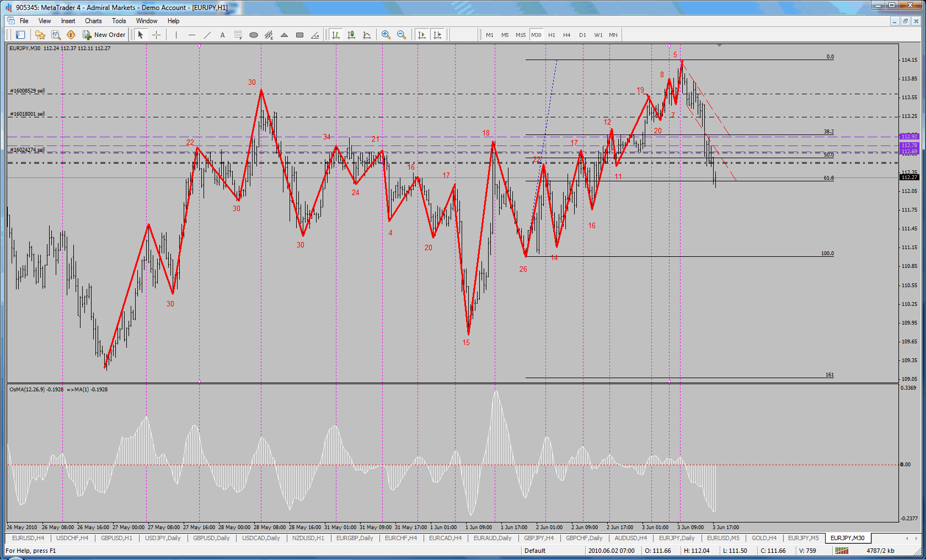This screenshot has height=560, width=926.
Task: Switch to the USDCHF,H4 chart tab
Action: point(72,538)
